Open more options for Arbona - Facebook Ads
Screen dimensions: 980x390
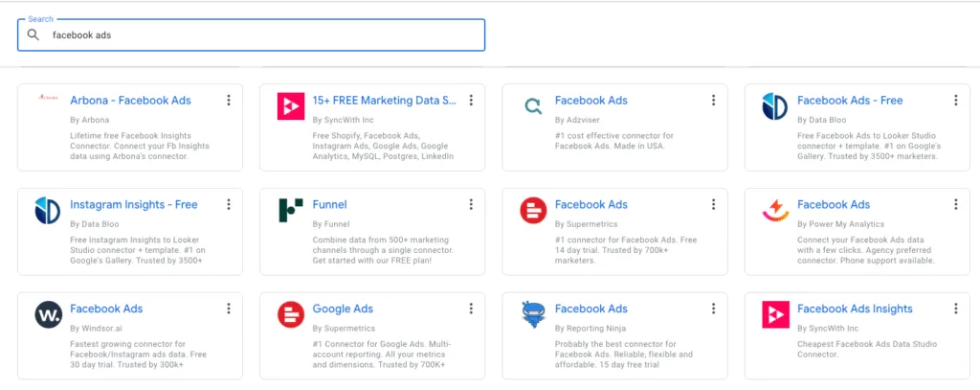[228, 101]
